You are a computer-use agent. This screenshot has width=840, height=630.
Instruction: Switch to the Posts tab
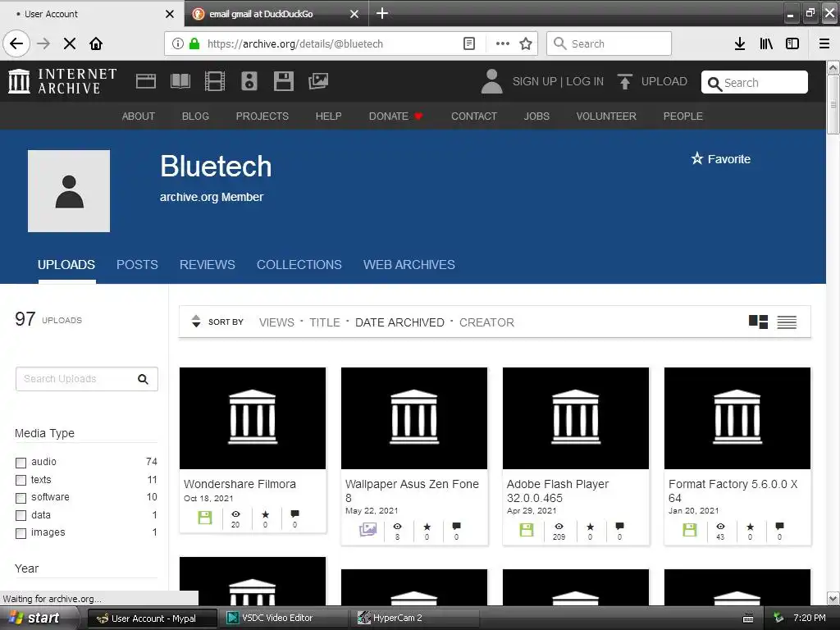click(137, 265)
